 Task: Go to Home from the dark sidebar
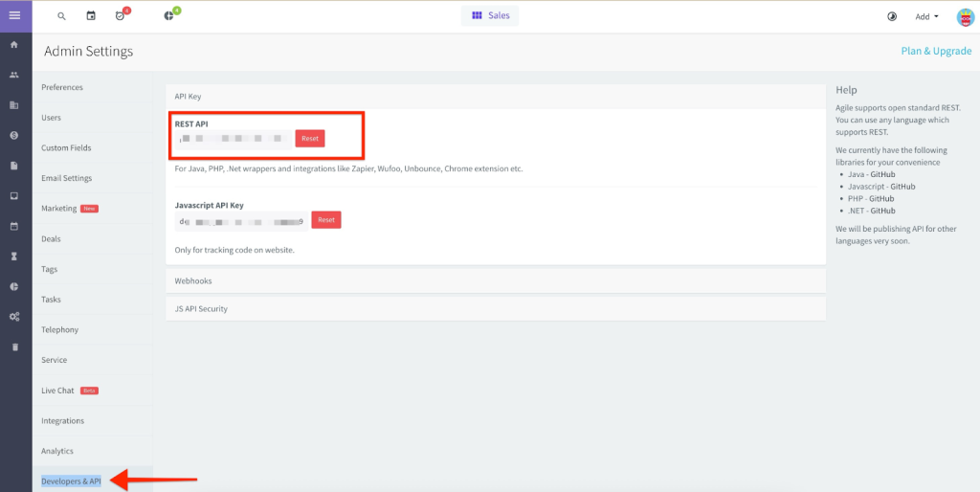coord(14,45)
